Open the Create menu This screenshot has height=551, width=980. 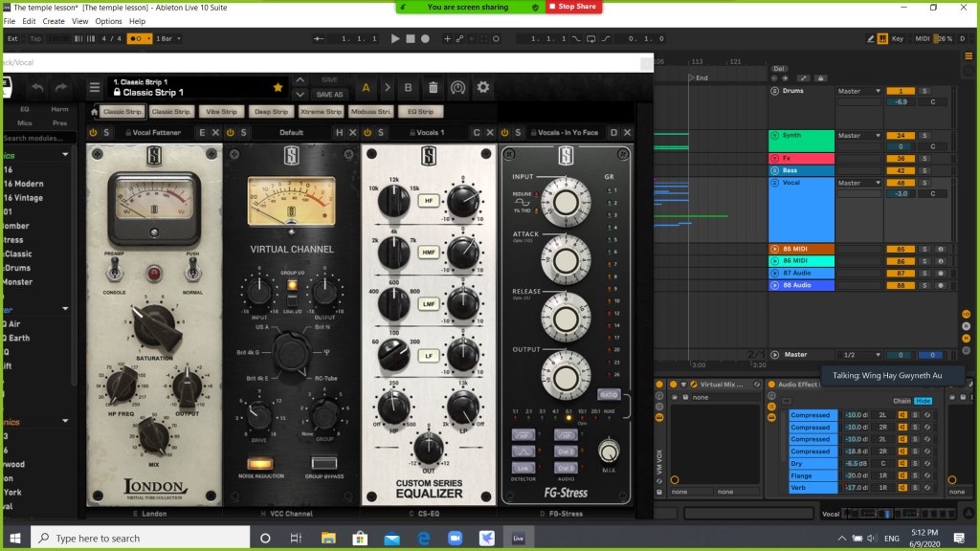[x=54, y=21]
